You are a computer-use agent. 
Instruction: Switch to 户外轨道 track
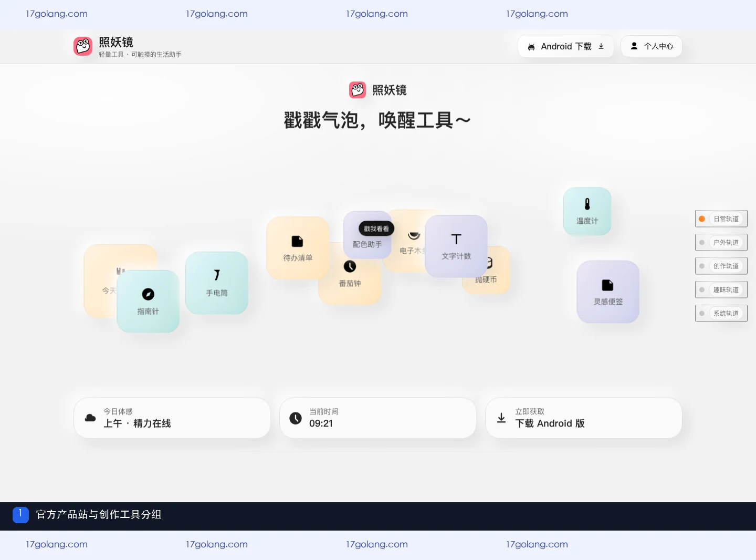pos(721,242)
